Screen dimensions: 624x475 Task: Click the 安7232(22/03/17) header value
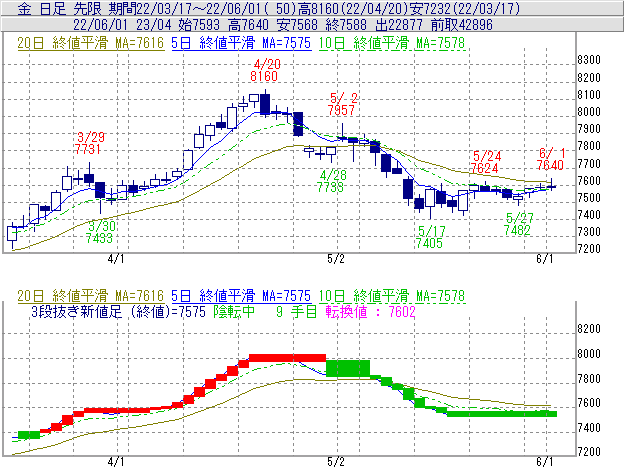[466, 9]
